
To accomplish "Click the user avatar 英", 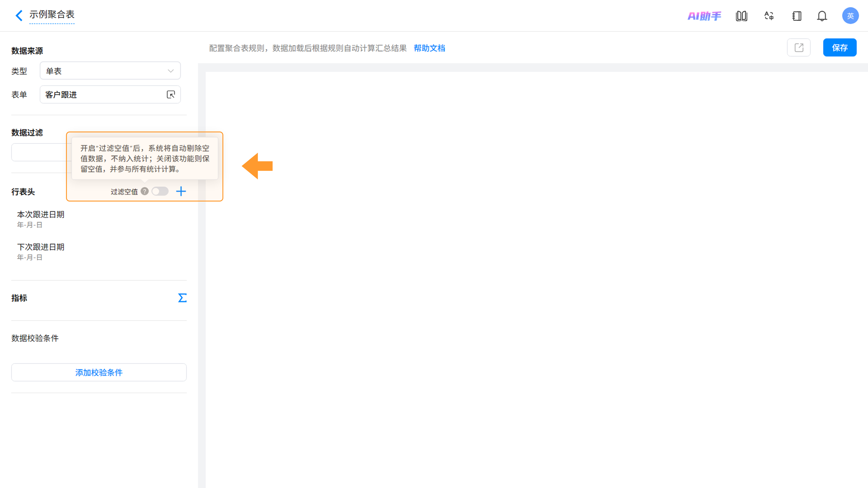I will [850, 16].
